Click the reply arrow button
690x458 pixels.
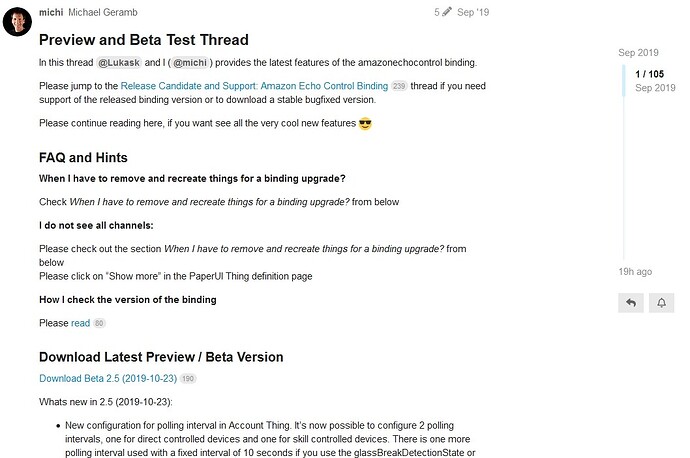tap(631, 301)
